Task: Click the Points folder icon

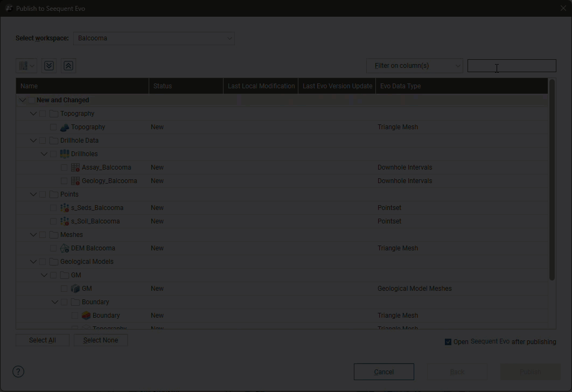Action: (54, 194)
